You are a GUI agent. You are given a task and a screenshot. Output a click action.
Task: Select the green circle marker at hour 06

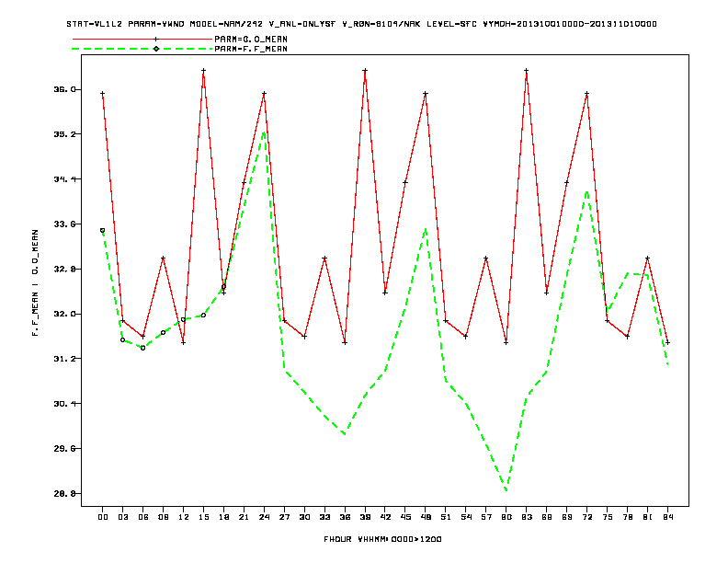(143, 348)
